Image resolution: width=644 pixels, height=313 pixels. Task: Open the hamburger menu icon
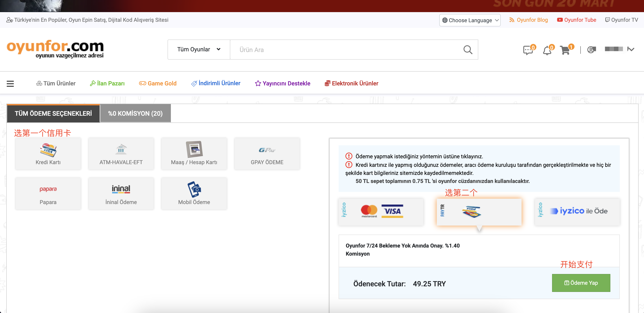[x=10, y=83]
